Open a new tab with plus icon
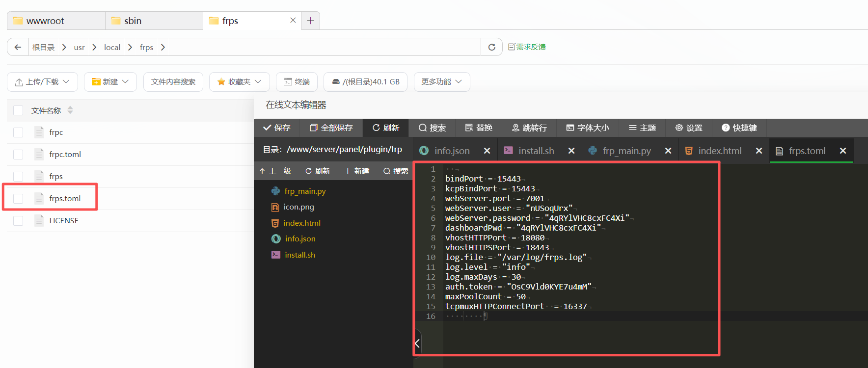 [x=310, y=21]
